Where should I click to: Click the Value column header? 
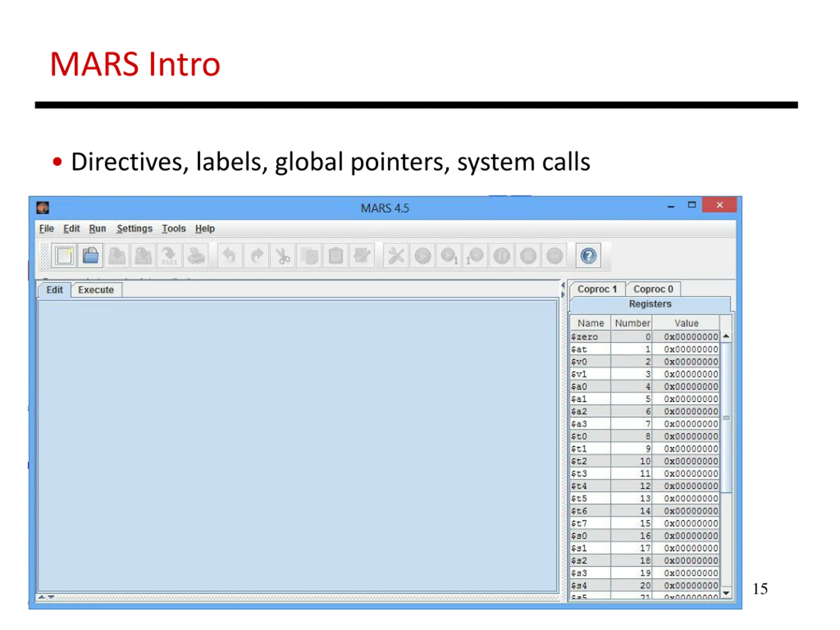tap(686, 323)
